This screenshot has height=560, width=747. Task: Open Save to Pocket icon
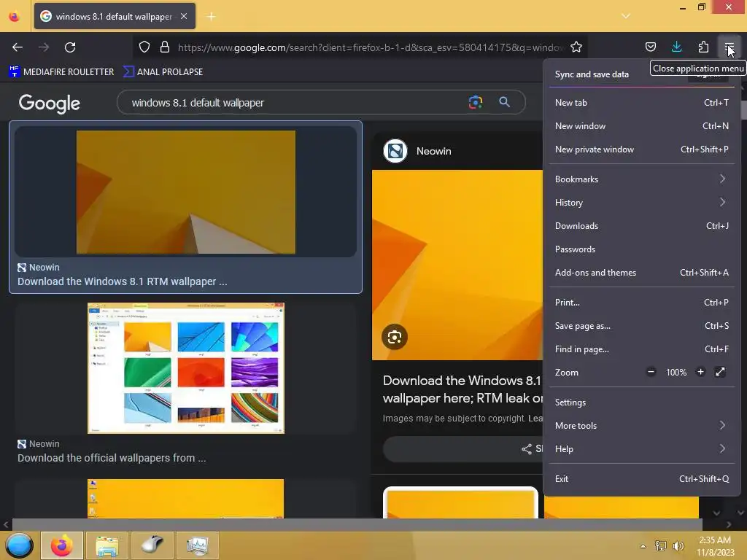tap(650, 47)
